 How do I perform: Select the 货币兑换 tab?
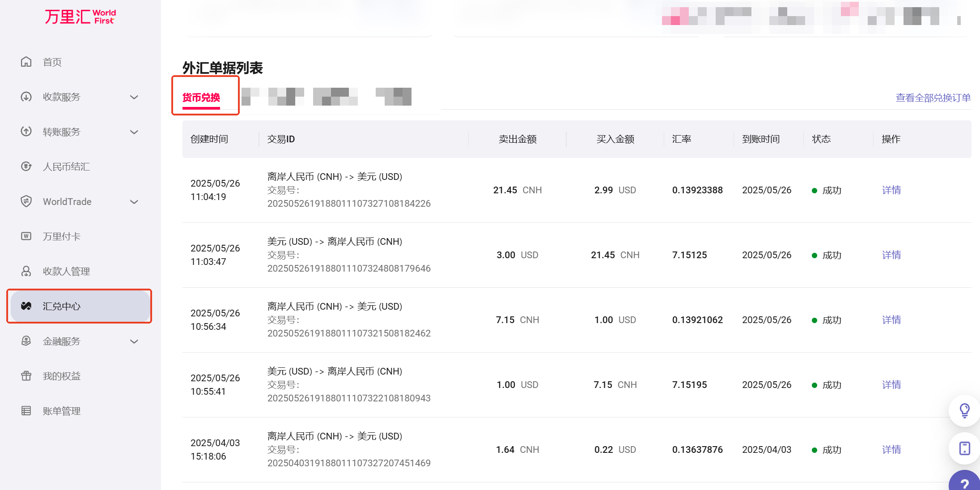pos(201,98)
